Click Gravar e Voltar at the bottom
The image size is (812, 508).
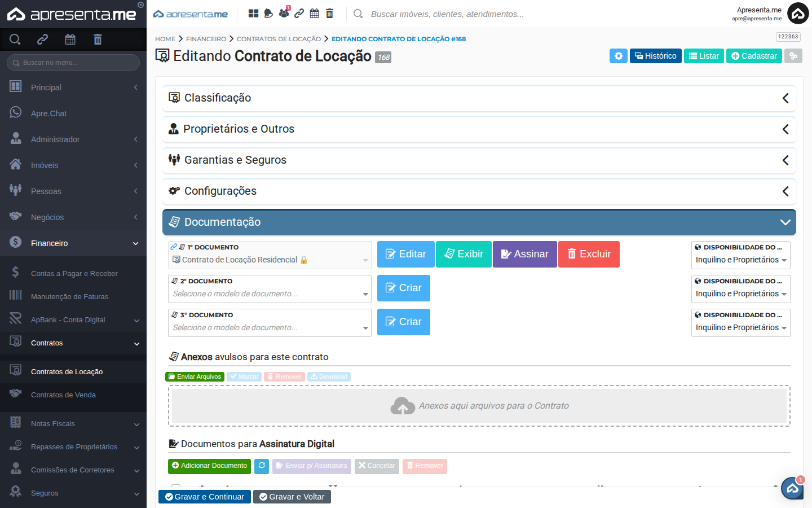292,497
